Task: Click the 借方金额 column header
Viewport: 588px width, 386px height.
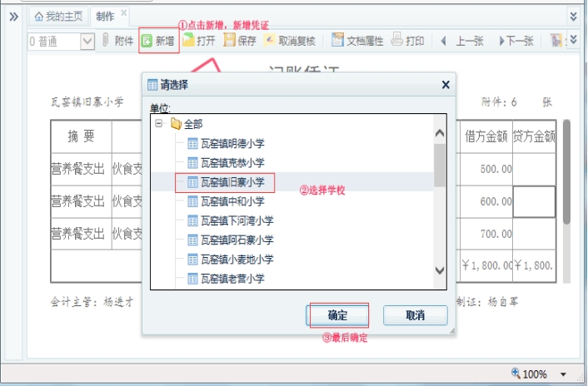Action: [486, 136]
